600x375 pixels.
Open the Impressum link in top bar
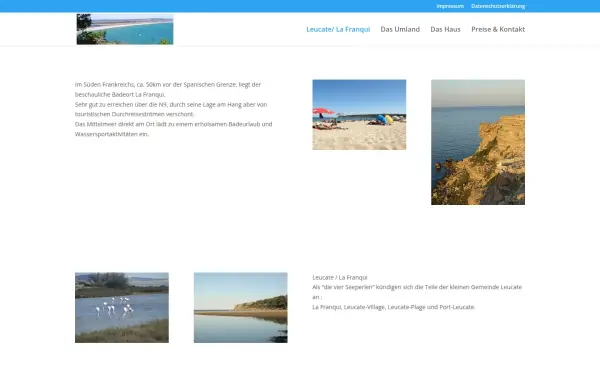coord(450,6)
